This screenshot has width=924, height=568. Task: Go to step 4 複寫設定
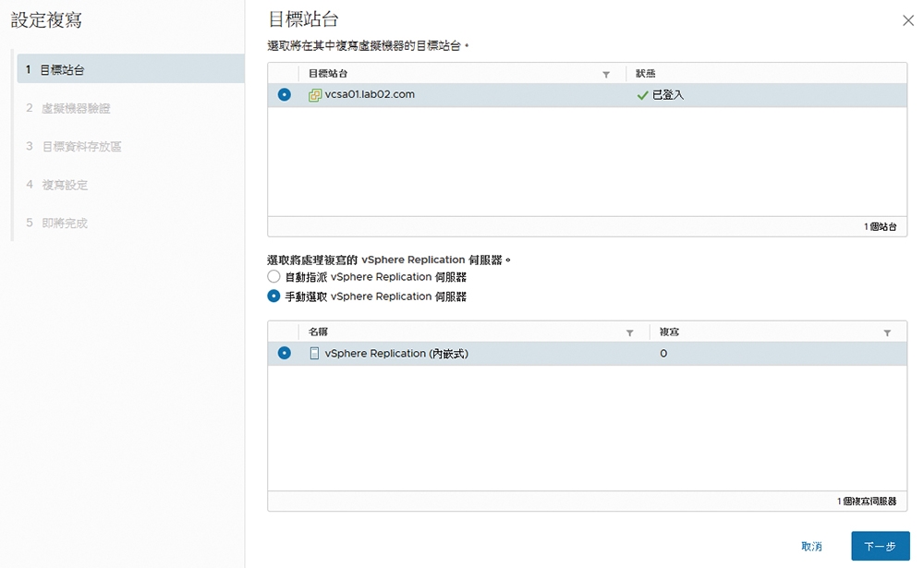tap(56, 185)
